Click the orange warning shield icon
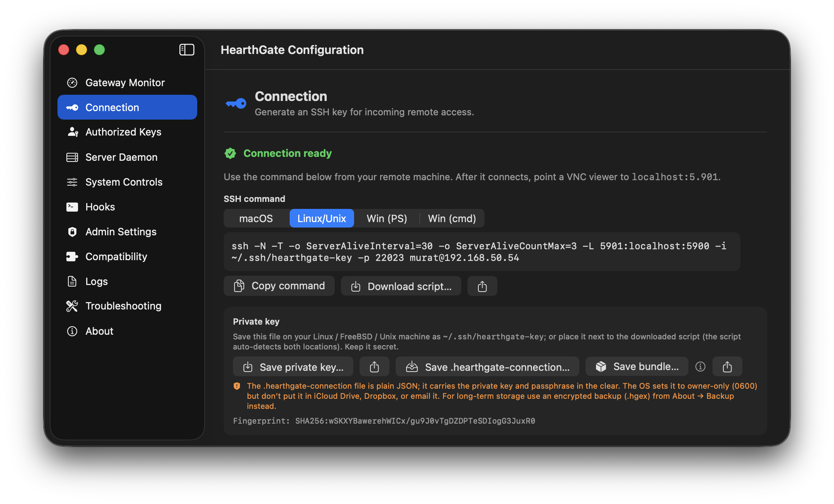The image size is (834, 504). [x=237, y=386]
